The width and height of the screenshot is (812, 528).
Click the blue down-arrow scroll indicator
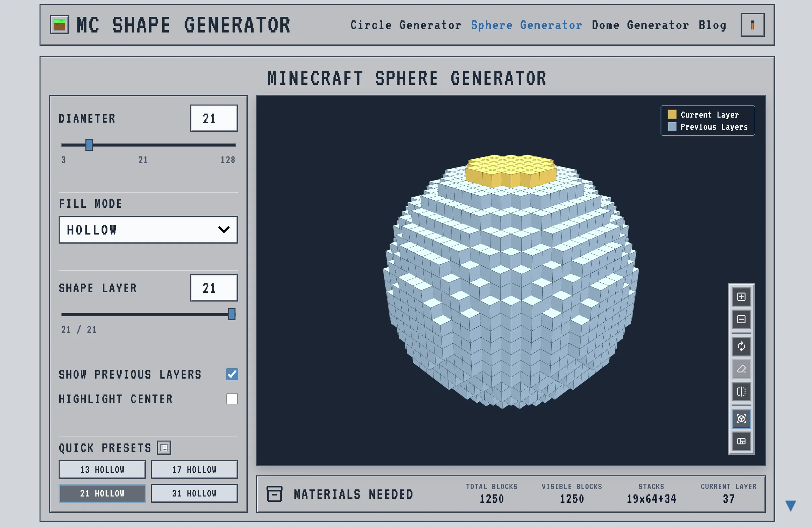791,506
